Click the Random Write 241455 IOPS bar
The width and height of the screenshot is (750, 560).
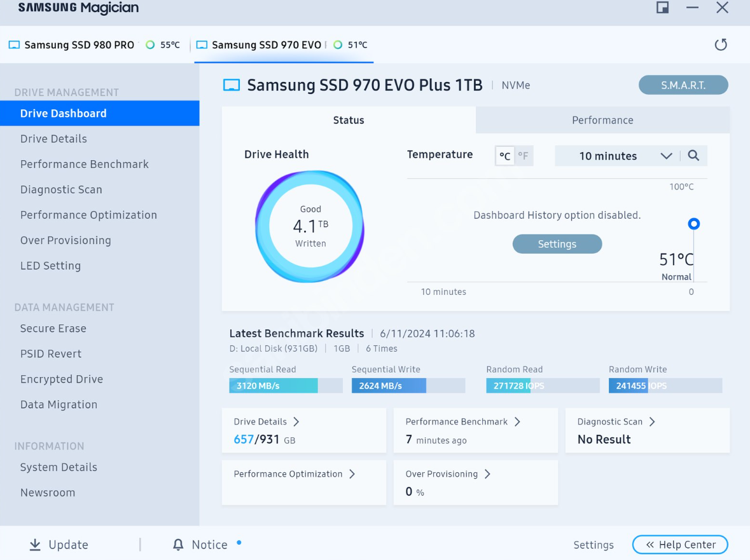coord(665,386)
